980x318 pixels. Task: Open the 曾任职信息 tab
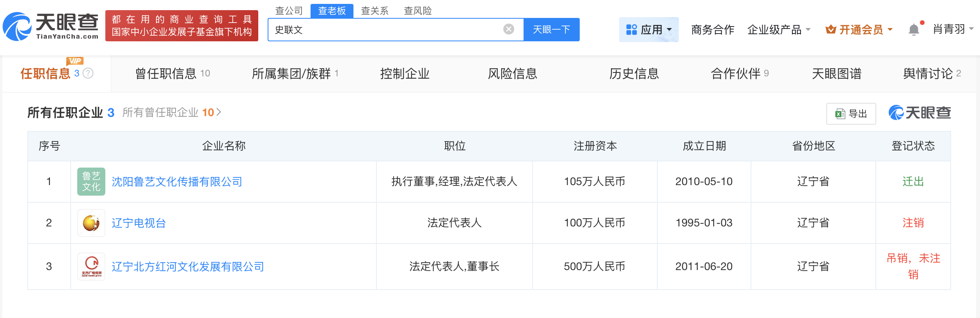172,74
